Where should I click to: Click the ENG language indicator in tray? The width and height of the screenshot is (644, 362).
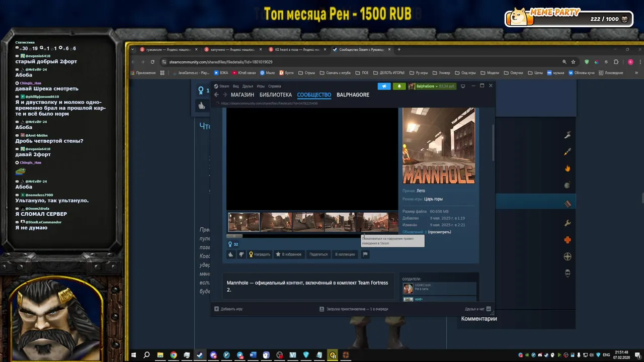click(607, 355)
